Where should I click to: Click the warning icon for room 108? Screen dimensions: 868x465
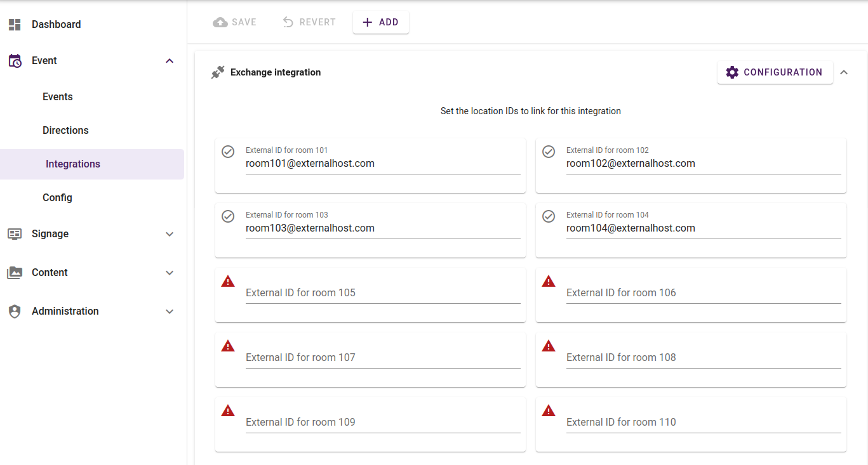point(549,346)
